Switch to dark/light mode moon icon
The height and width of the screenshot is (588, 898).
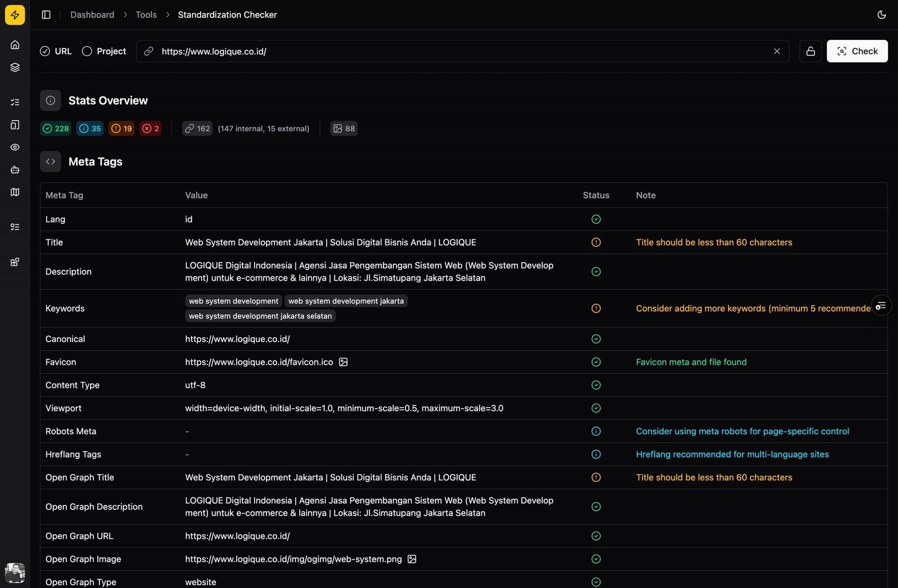(882, 15)
